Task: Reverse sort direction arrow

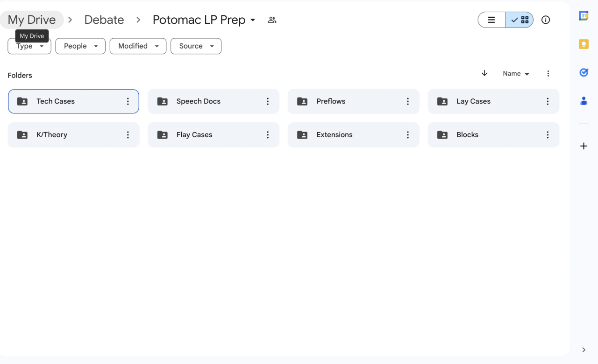Action: tap(484, 73)
